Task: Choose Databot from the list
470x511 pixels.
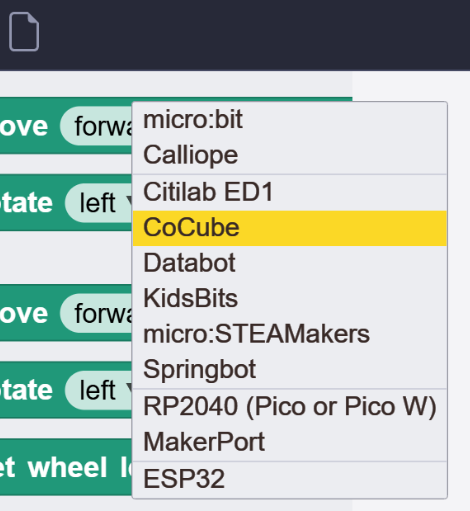Action: 289,263
